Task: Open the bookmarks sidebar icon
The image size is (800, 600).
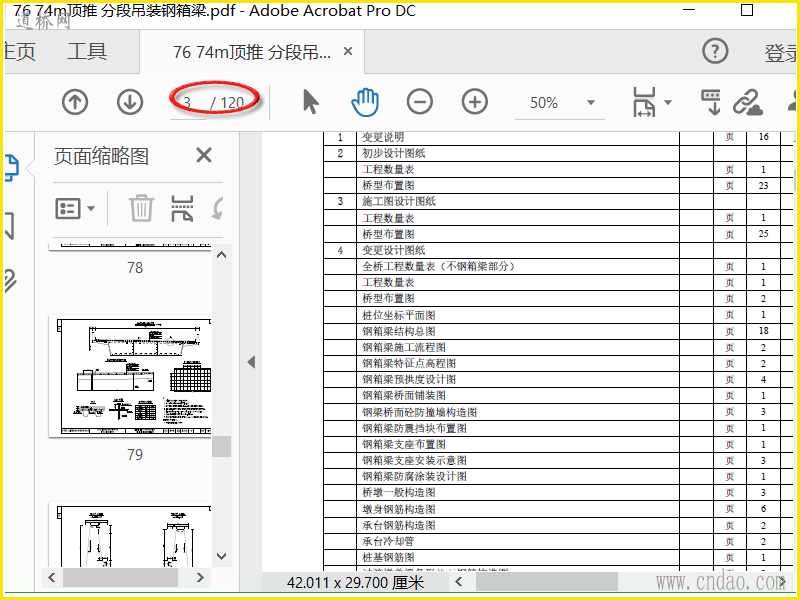Action: [9, 226]
